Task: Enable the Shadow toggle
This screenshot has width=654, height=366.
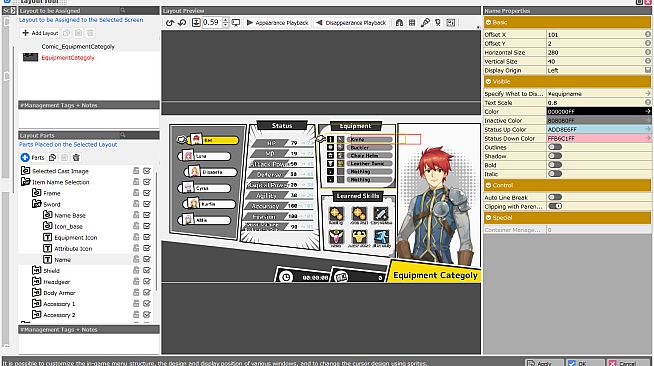Action: pyautogui.click(x=555, y=156)
